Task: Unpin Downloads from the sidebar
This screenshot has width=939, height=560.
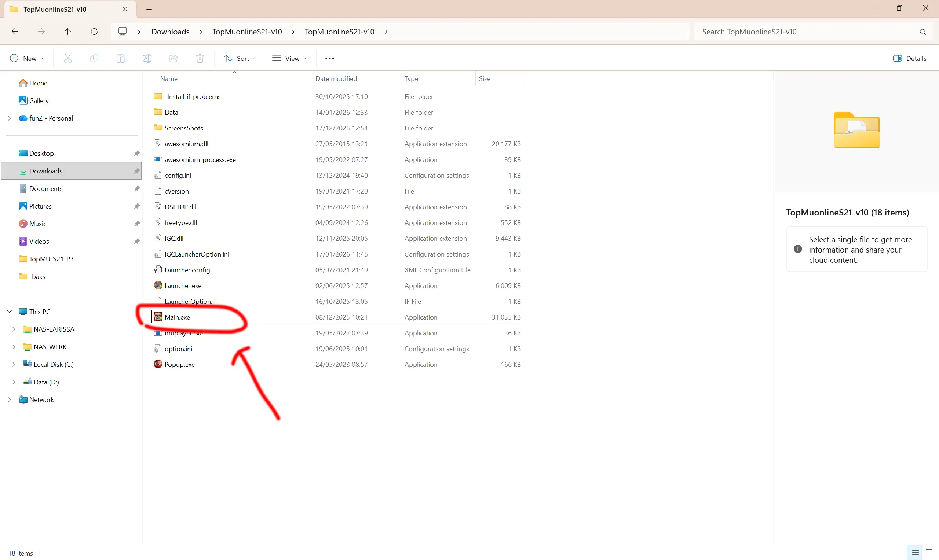Action: coord(137,170)
